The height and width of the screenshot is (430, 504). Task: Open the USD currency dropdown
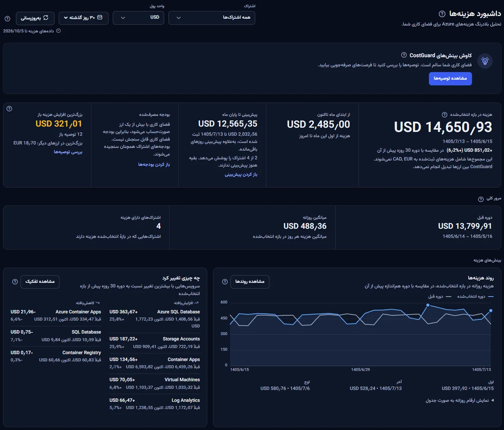(x=139, y=18)
